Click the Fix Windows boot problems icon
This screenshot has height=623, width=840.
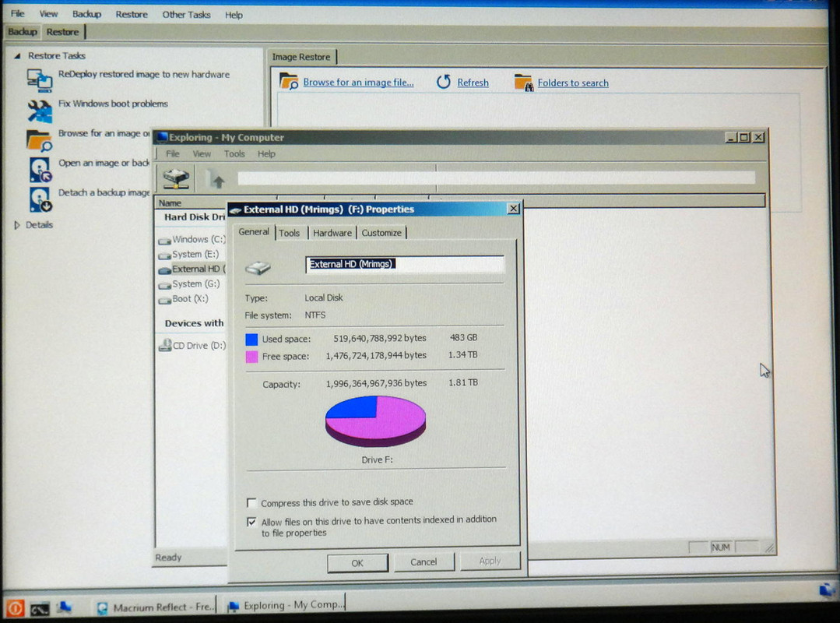click(x=40, y=111)
